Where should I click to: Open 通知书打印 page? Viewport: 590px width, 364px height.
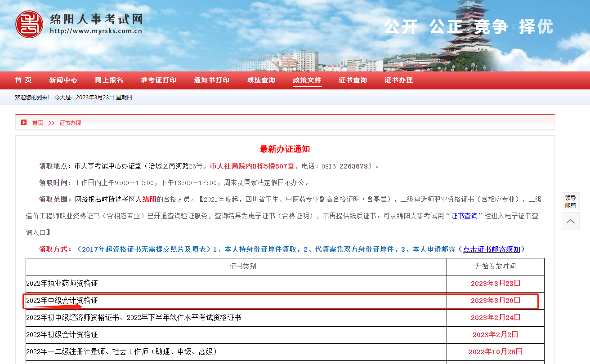pyautogui.click(x=212, y=80)
